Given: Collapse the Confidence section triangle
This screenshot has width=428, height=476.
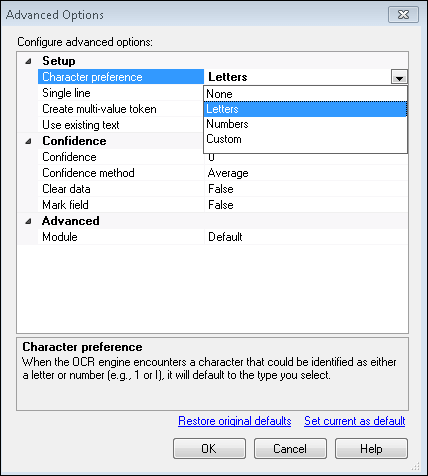Looking at the screenshot, I should tap(28, 141).
